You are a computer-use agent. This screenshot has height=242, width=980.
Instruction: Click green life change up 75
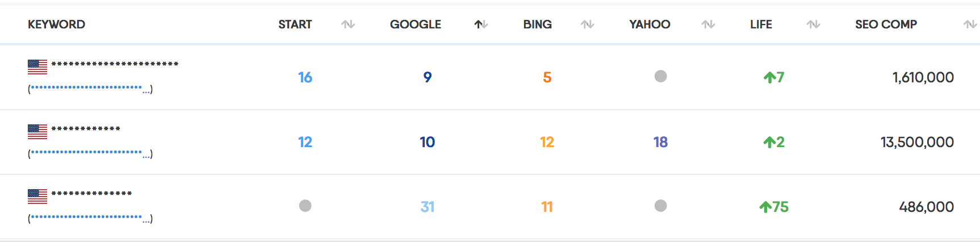coord(774,207)
